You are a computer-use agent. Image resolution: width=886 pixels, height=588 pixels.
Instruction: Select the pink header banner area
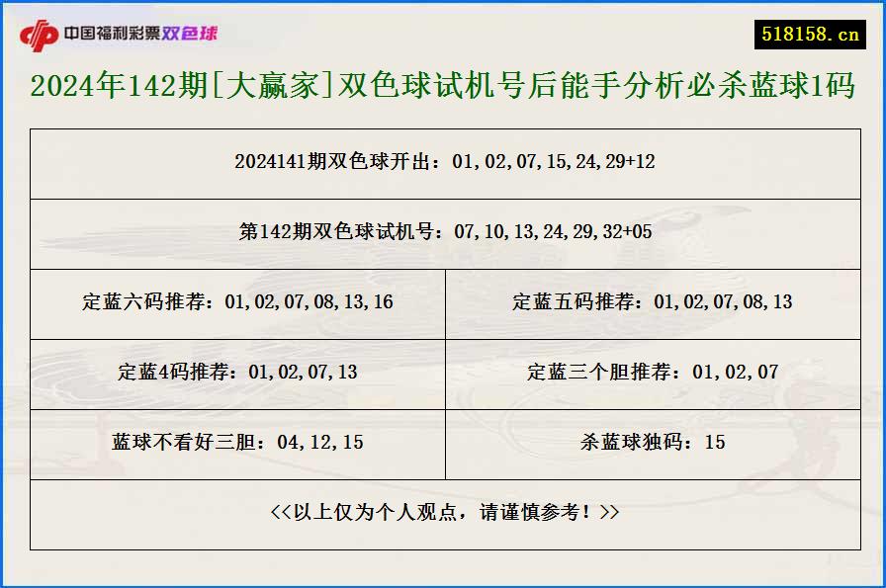coord(443,31)
